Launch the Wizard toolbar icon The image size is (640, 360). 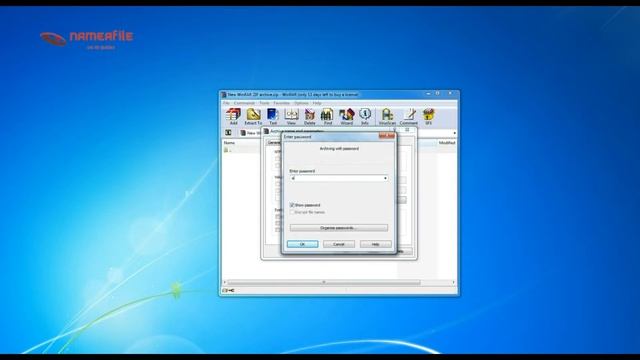347,117
